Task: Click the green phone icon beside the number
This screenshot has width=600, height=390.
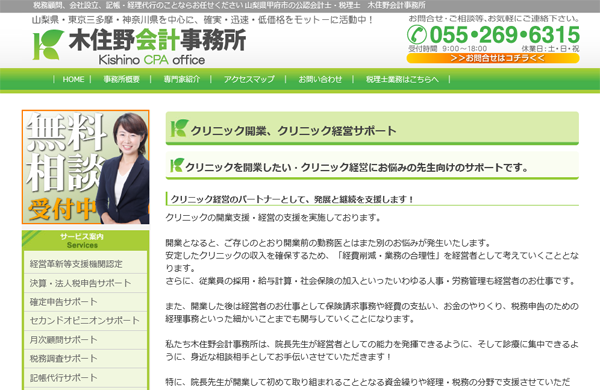Action: coord(417,34)
